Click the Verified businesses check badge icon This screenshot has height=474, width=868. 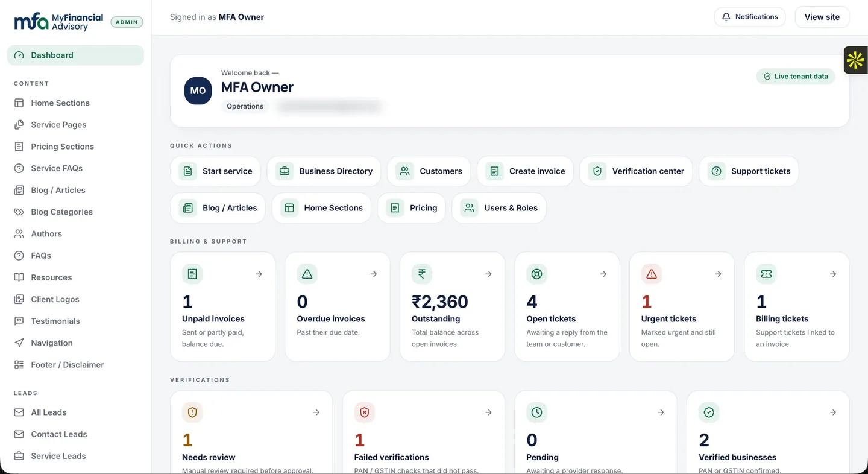coord(709,412)
